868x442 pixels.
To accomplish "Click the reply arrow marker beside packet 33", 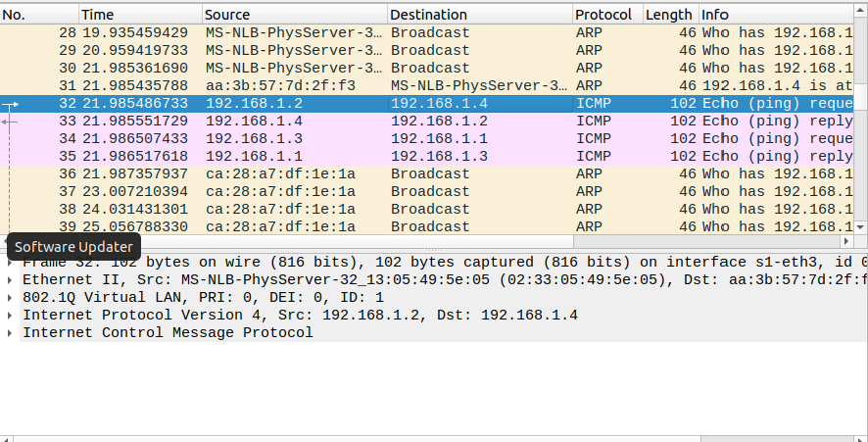I will (x=10, y=121).
